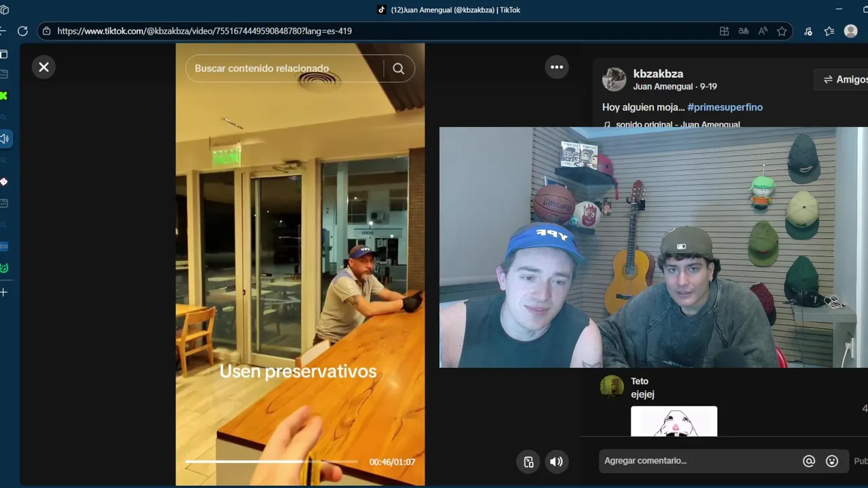Open the kbzakbza username link

(x=658, y=74)
